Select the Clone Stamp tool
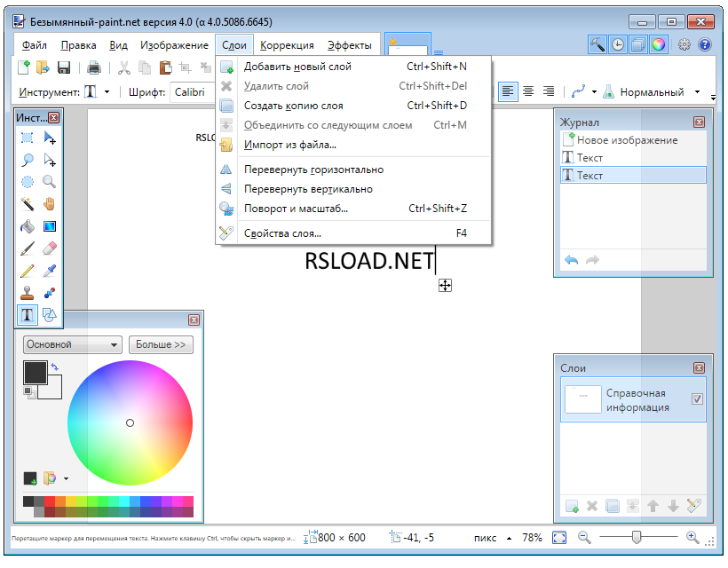This screenshot has width=728, height=568. (x=27, y=293)
